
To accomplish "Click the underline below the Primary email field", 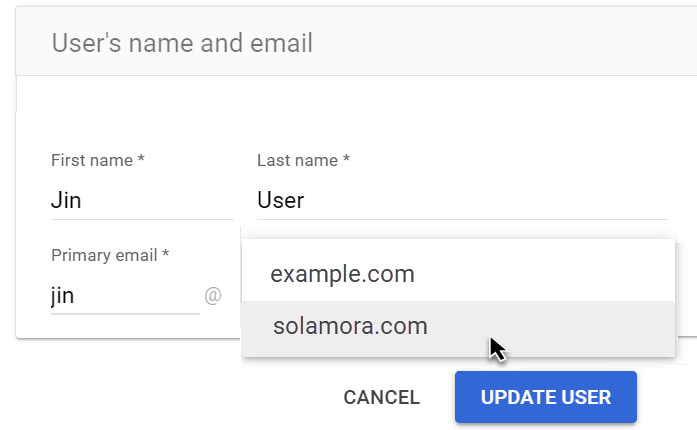I will point(124,313).
